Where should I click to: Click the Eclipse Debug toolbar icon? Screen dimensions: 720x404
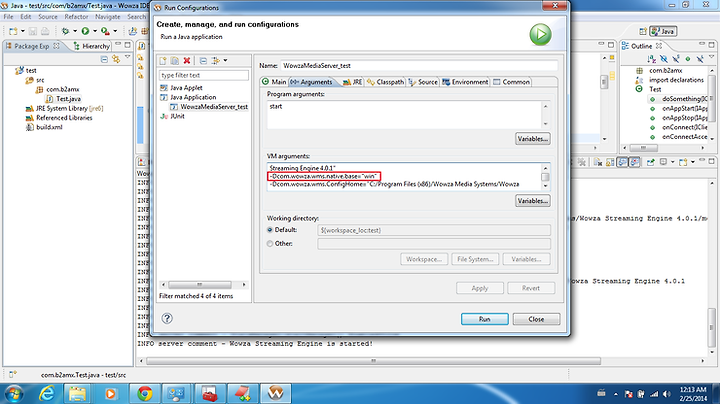(65, 31)
